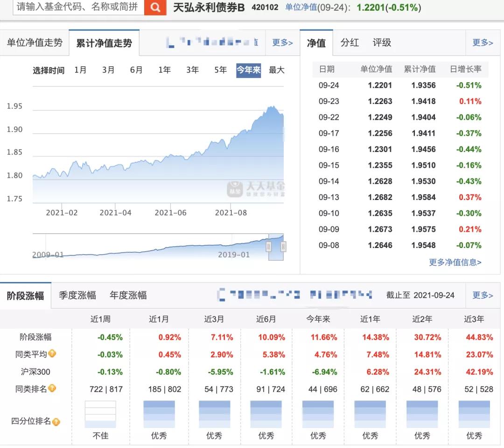Click the 近3月 ranking 54 | 773
This screenshot has width=504, height=448.
tap(218, 389)
